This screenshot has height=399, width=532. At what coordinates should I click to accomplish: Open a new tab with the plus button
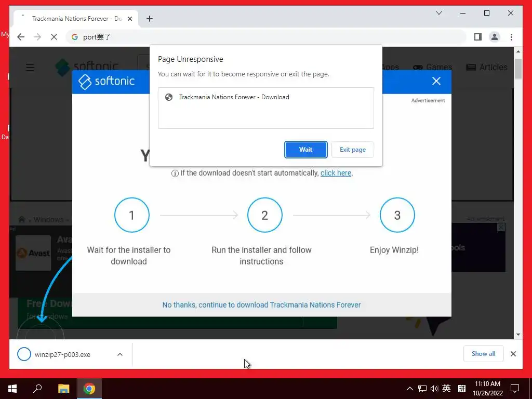click(149, 19)
